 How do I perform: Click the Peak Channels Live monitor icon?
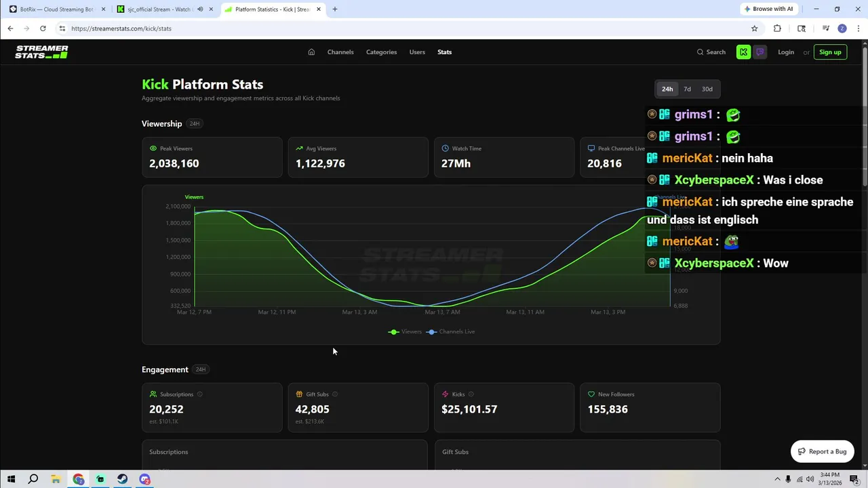point(591,148)
